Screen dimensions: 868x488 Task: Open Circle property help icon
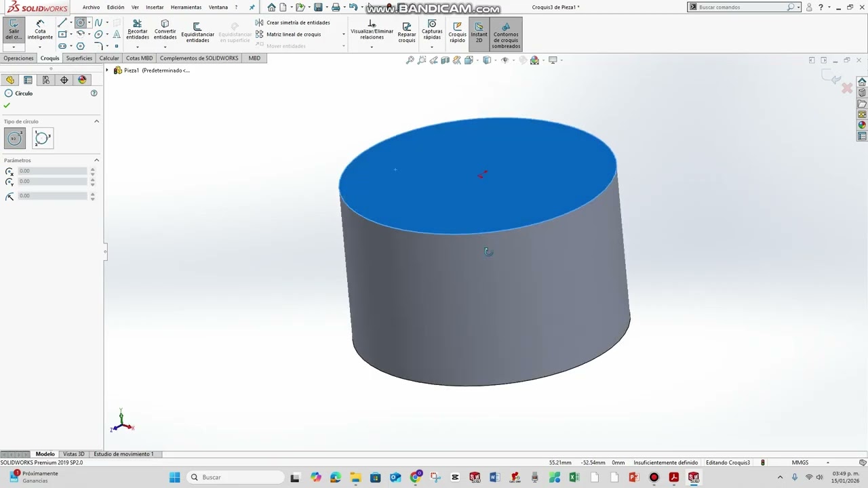tap(94, 93)
